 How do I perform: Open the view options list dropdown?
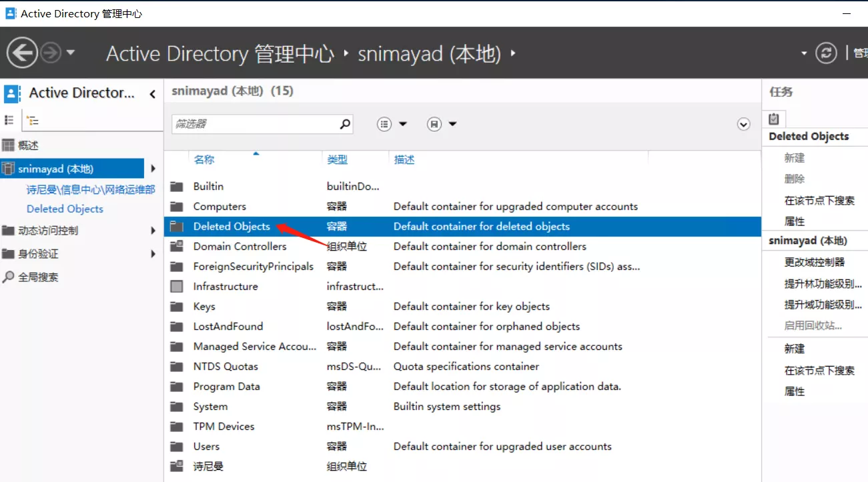click(x=392, y=124)
